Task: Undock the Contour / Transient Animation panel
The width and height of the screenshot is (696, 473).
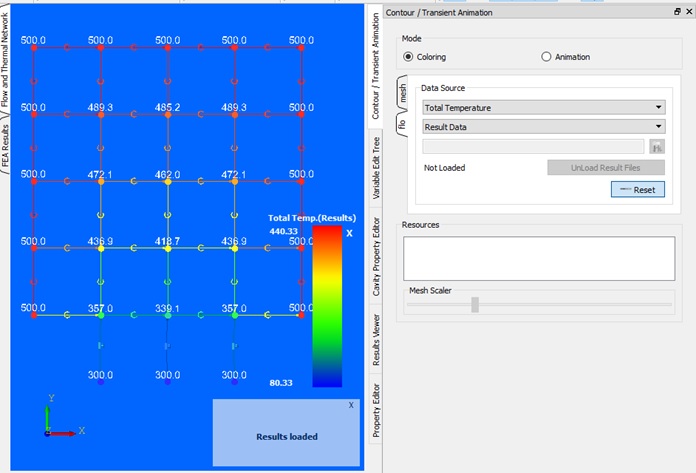Action: [677, 12]
